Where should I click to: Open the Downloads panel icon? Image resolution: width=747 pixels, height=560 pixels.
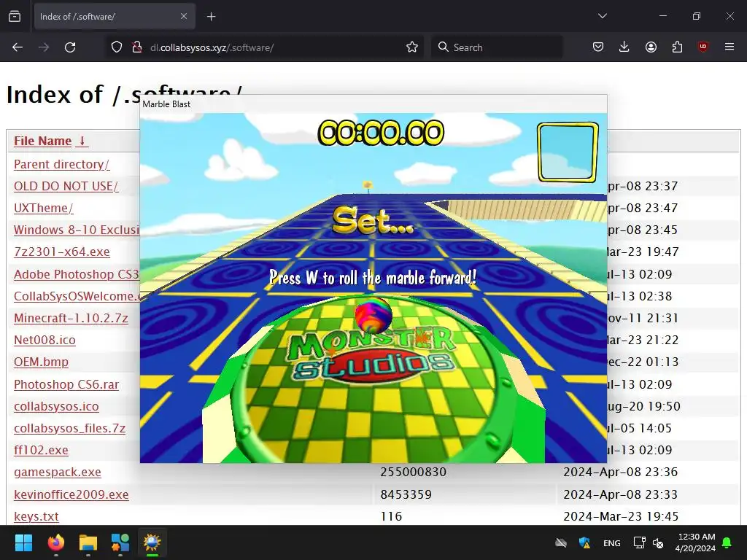pos(624,47)
